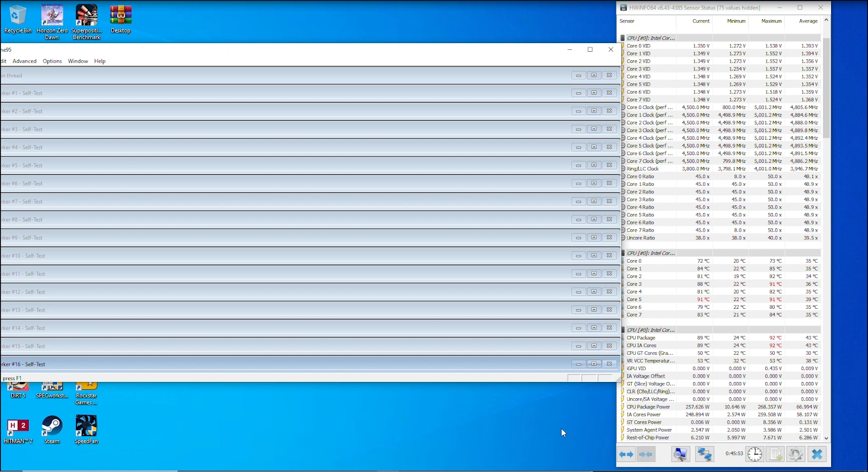
Task: Click the expand columns blue arrows button
Action: (x=626, y=454)
